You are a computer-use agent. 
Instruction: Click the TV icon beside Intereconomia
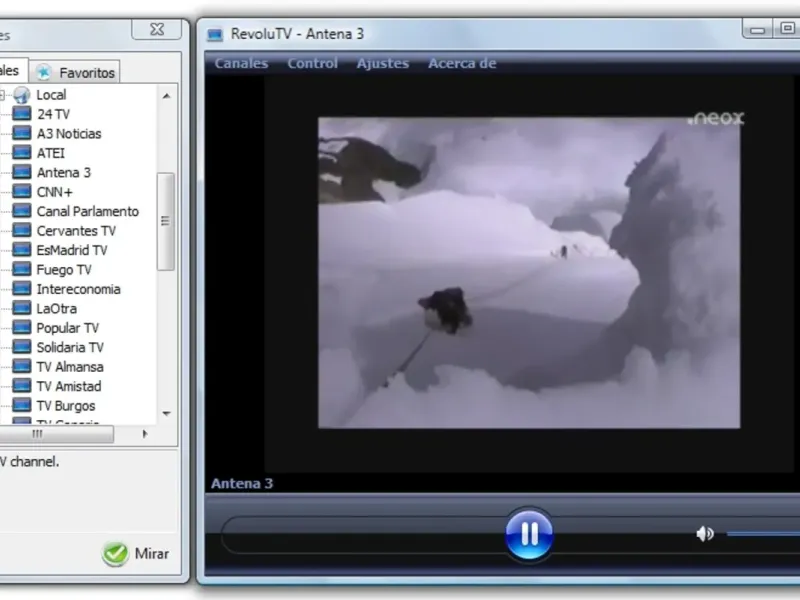21,288
